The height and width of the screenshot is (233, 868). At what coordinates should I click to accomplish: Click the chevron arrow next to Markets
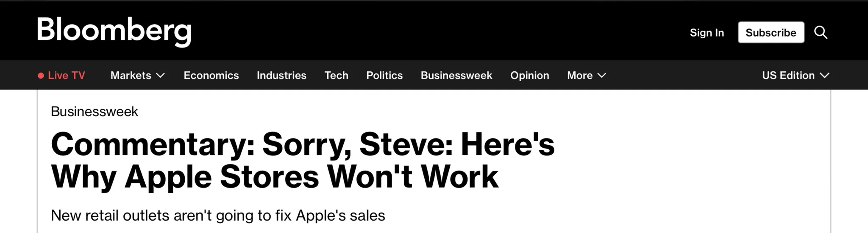pyautogui.click(x=161, y=76)
